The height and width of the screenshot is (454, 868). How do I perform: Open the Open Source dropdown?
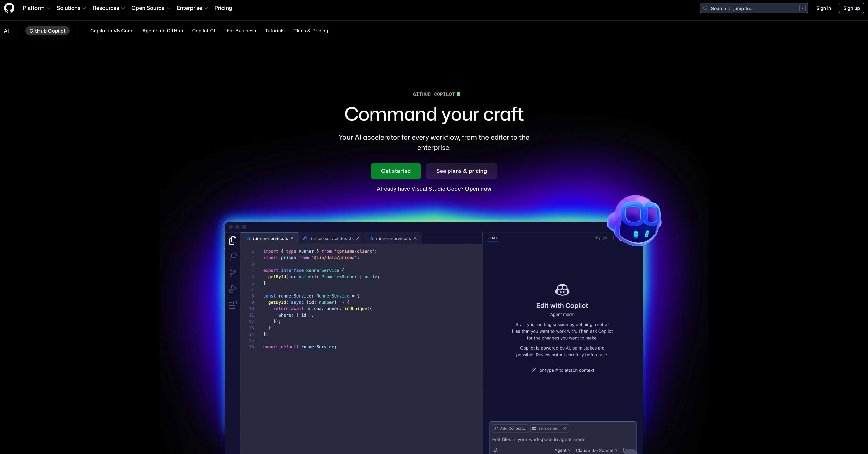click(x=151, y=8)
